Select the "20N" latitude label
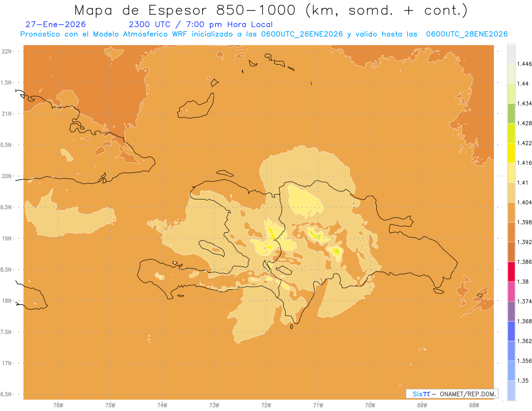 (x=8, y=176)
